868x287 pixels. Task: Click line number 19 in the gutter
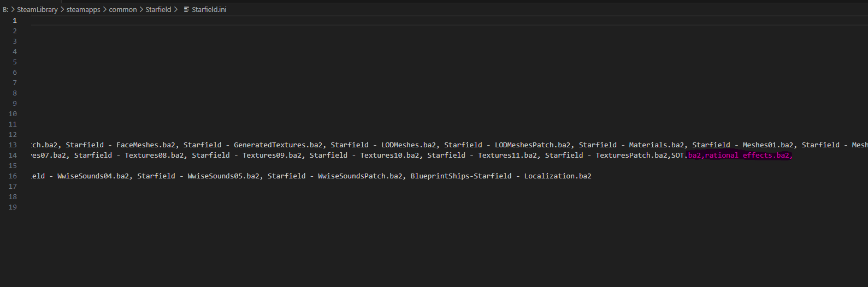click(13, 207)
